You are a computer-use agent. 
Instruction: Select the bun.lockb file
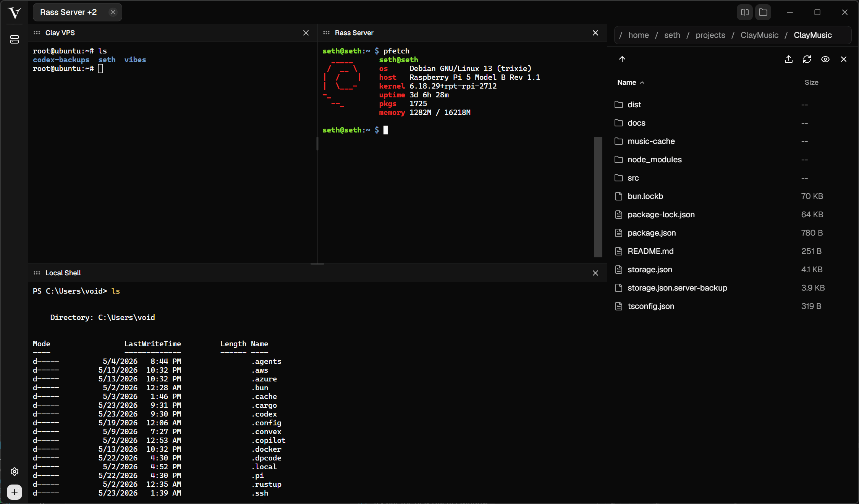733,196
